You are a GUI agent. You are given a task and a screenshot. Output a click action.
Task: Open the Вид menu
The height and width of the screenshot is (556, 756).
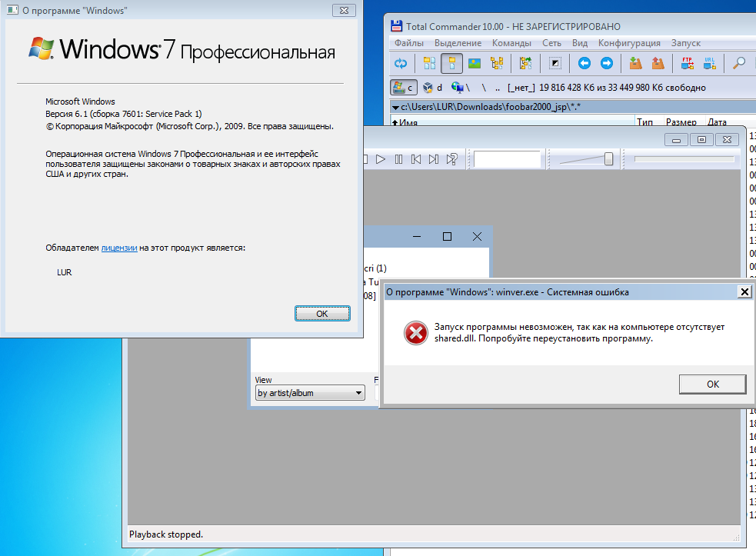[x=580, y=43]
